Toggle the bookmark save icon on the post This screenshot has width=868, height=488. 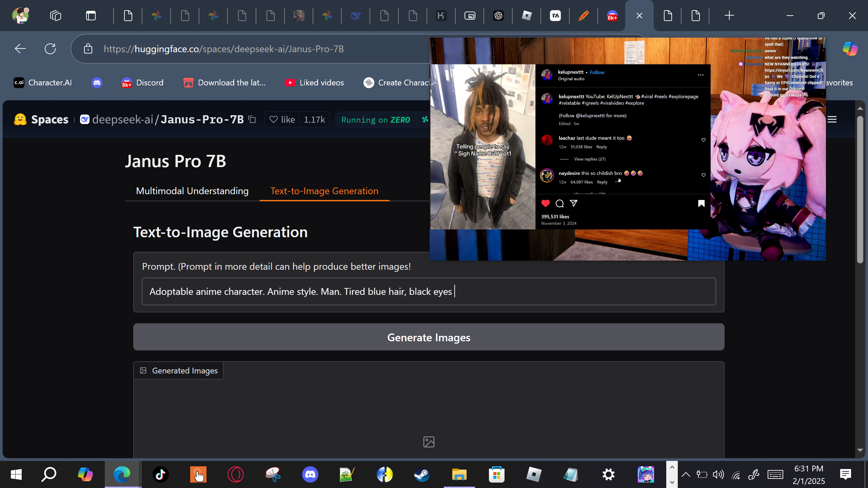click(x=701, y=203)
